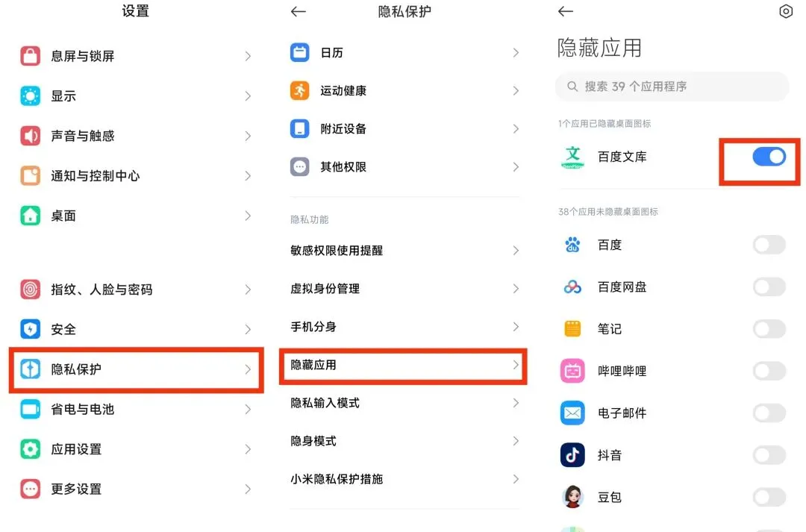Enable hiding for 哔哩哔哩 app

pos(769,371)
